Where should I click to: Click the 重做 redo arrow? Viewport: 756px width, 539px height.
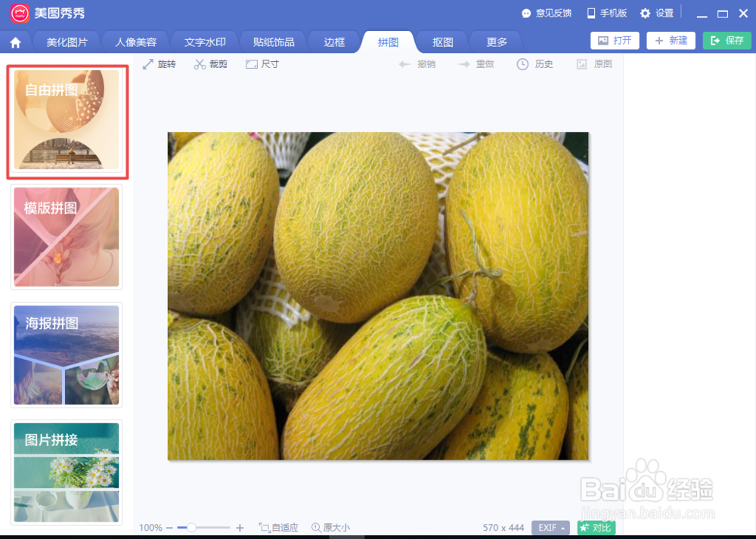click(x=476, y=64)
